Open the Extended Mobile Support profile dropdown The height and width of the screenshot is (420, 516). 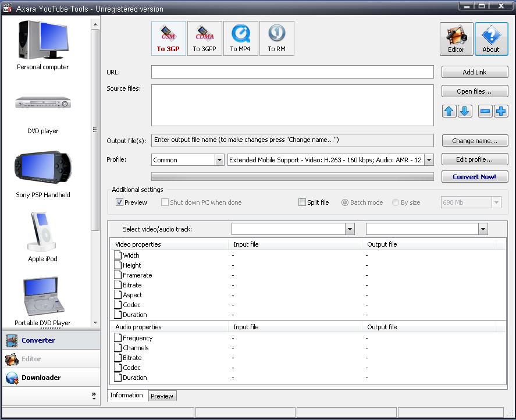coord(429,160)
